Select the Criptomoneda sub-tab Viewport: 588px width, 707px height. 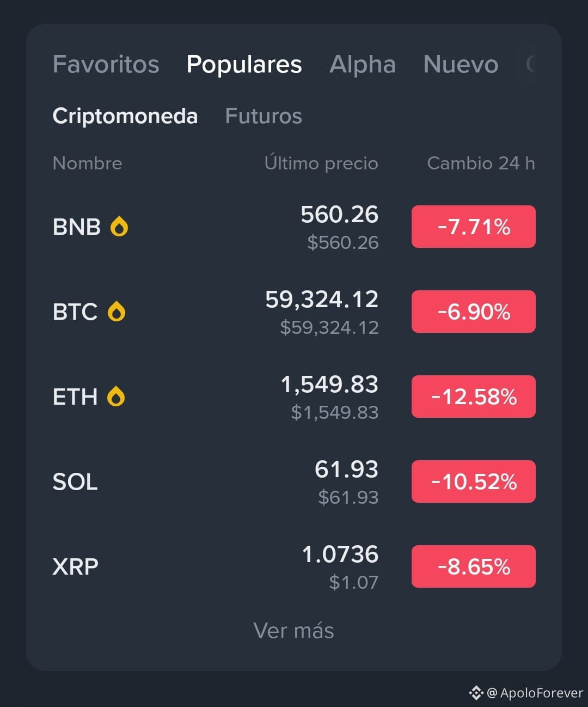tap(125, 116)
